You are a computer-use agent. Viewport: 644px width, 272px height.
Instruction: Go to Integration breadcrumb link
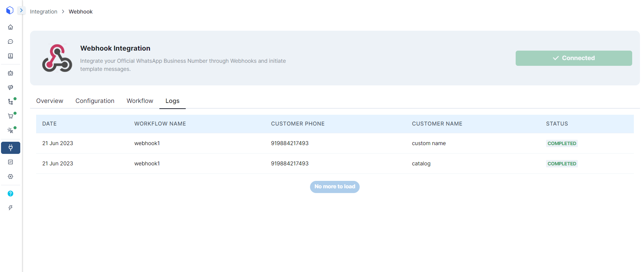(44, 11)
